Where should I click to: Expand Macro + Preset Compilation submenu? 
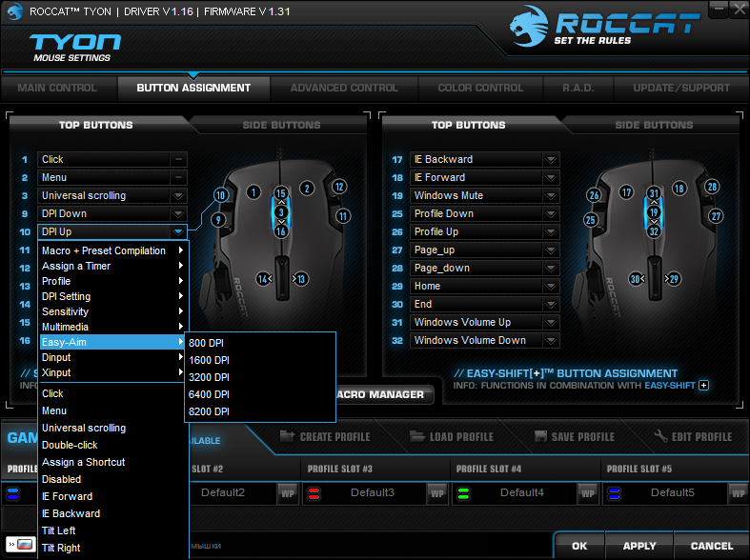113,250
